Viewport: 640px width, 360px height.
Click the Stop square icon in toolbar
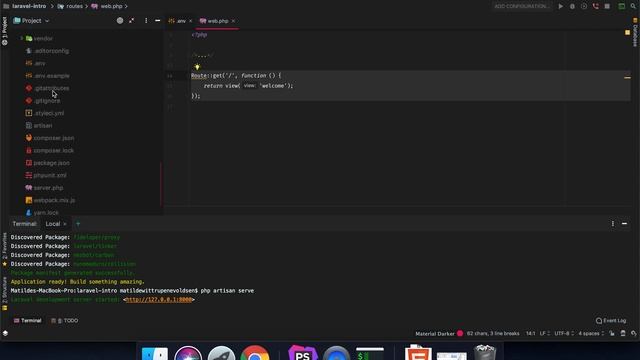(x=607, y=6)
